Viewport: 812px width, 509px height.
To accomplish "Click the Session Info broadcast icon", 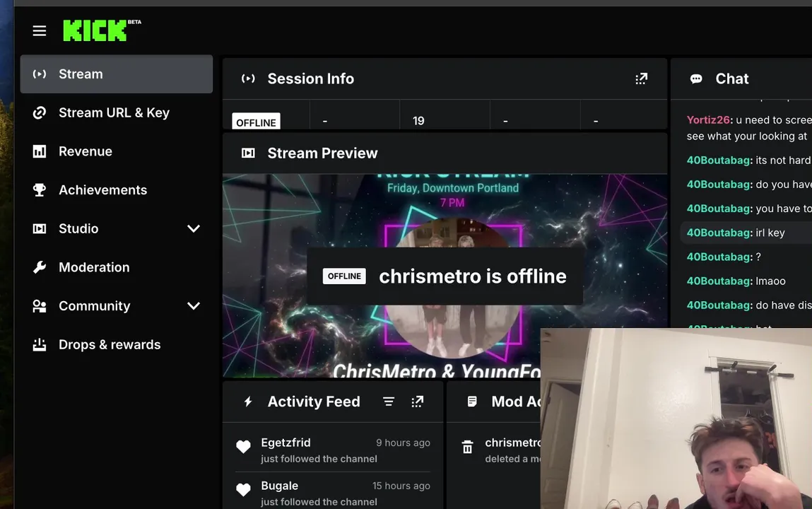I will [x=248, y=78].
